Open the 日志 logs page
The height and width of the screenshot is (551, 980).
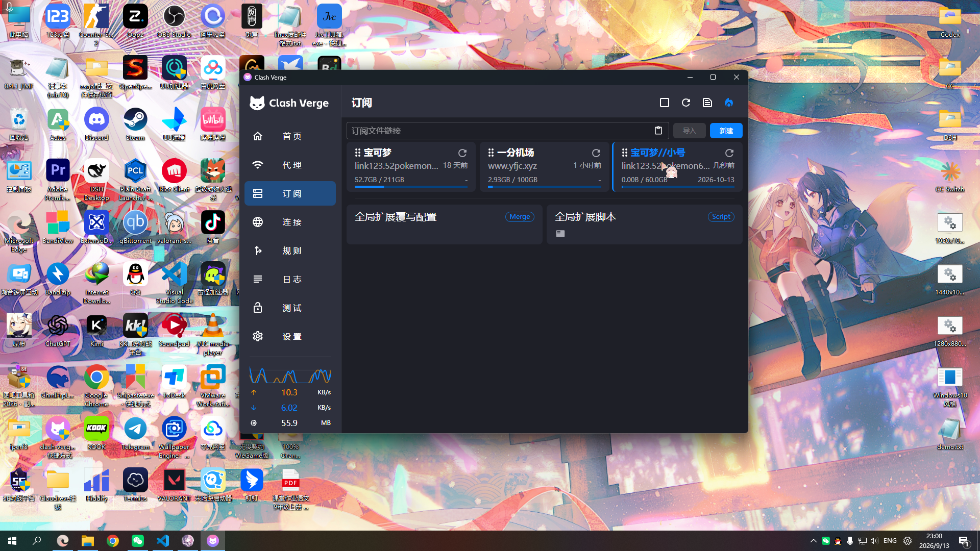tap(290, 279)
